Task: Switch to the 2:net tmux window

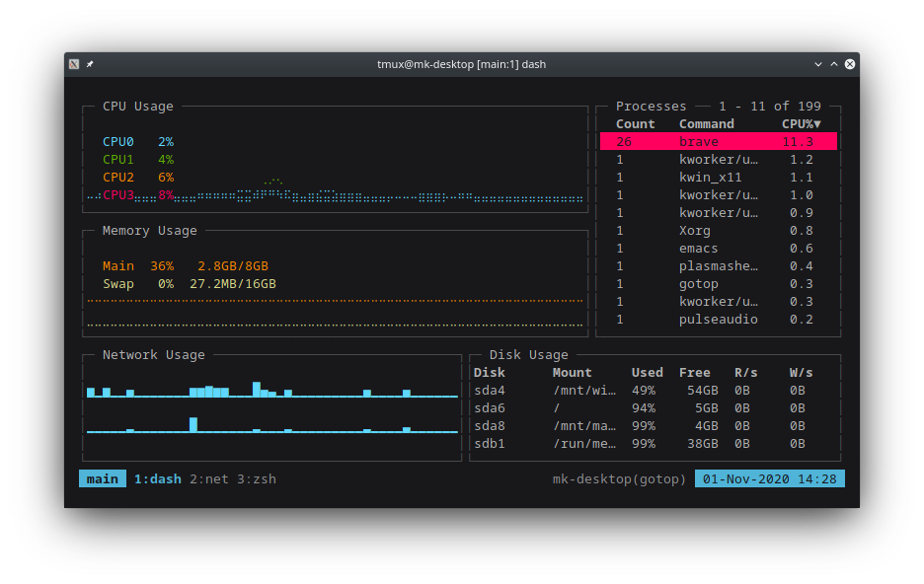Action: click(x=208, y=479)
